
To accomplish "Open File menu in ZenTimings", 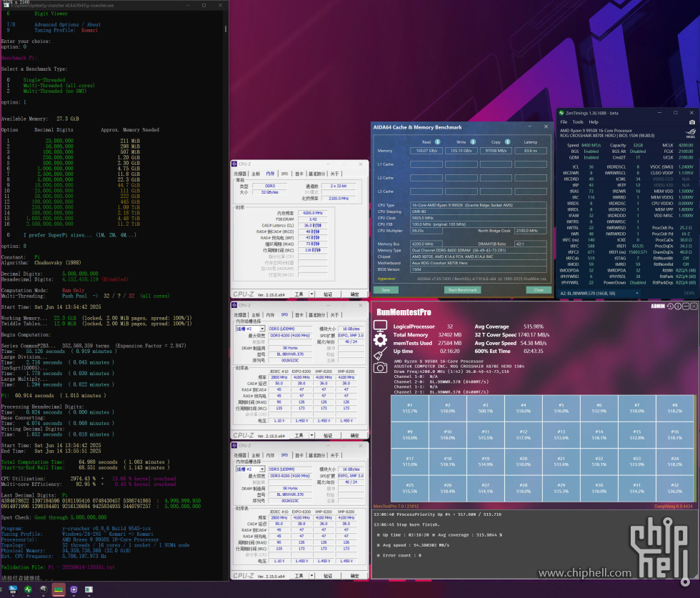I will click(564, 122).
